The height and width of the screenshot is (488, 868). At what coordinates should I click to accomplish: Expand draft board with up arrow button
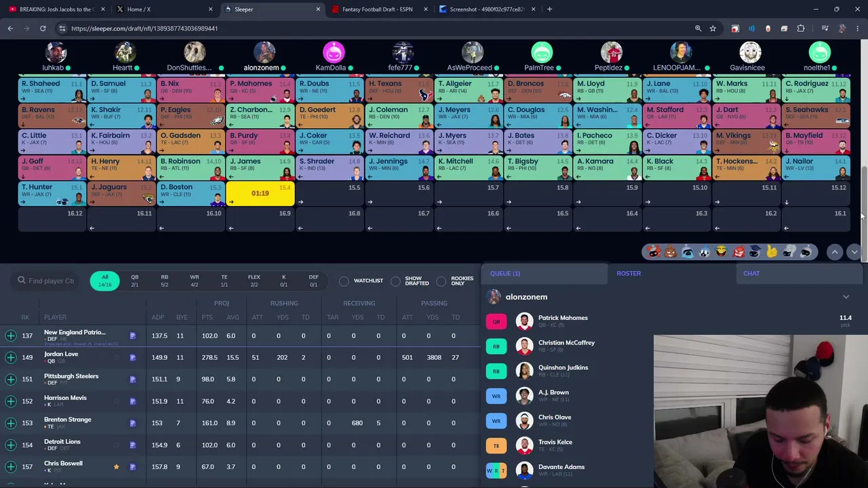click(835, 252)
